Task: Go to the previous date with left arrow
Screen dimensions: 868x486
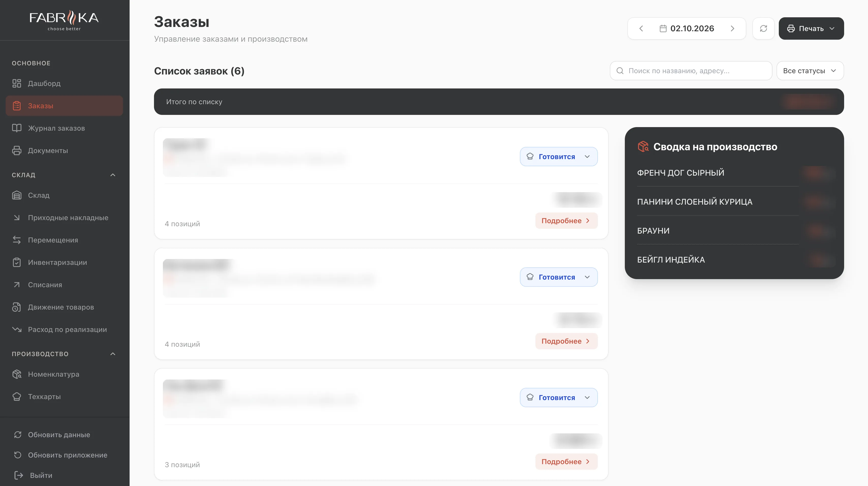Action: pyautogui.click(x=641, y=28)
